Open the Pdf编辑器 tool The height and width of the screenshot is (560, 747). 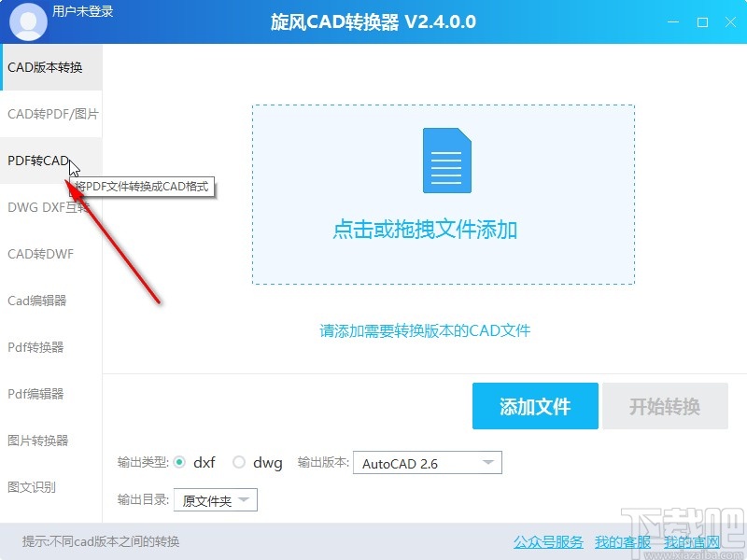(35, 393)
